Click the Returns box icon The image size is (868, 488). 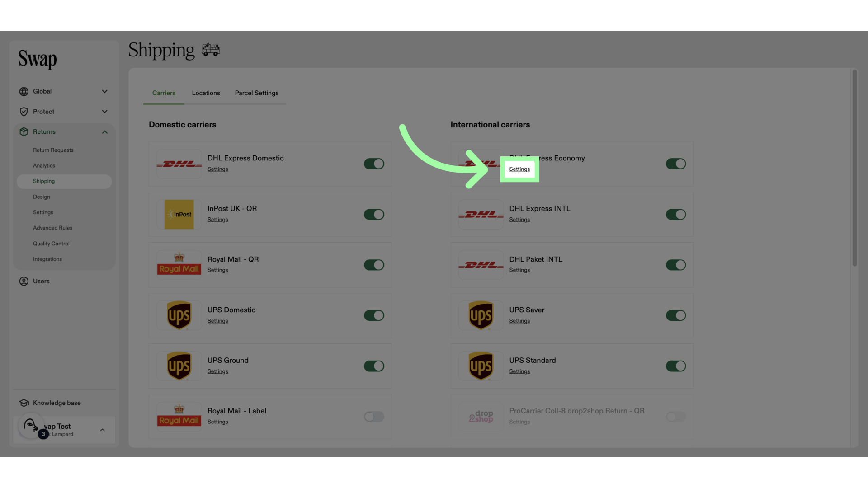click(24, 132)
